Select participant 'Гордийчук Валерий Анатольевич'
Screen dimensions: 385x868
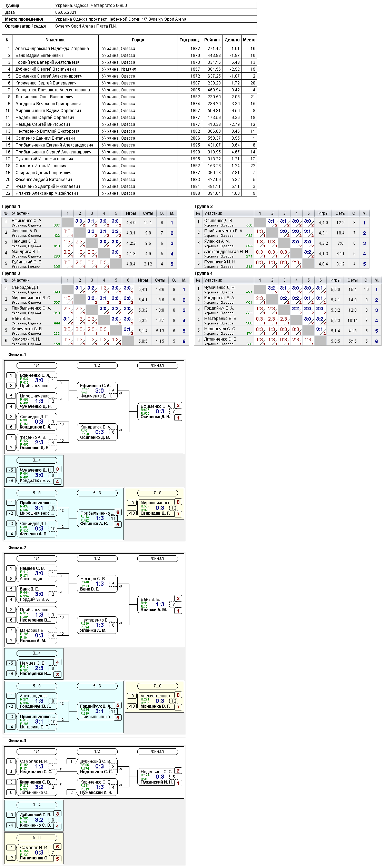pos(48,62)
